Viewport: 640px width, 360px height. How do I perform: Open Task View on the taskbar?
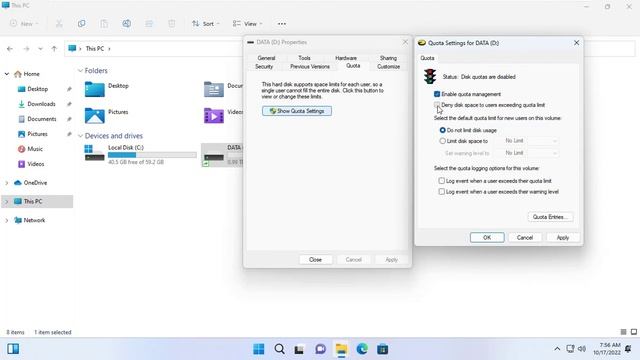tap(299, 349)
